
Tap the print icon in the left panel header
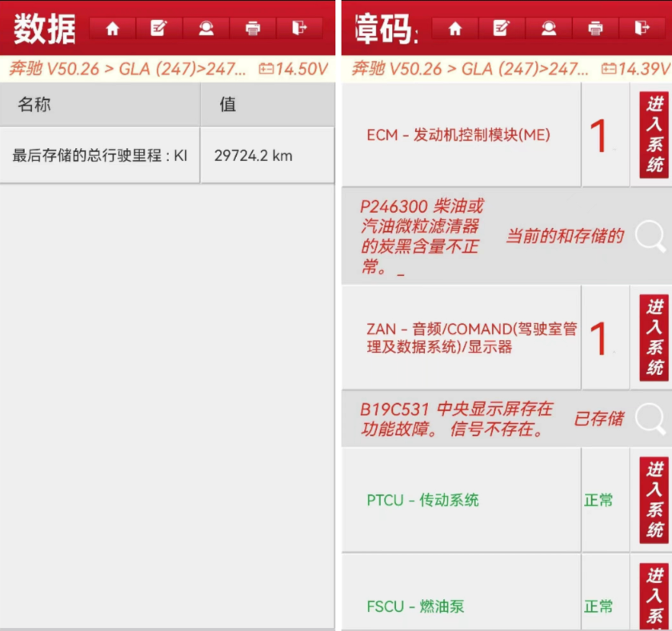(253, 29)
